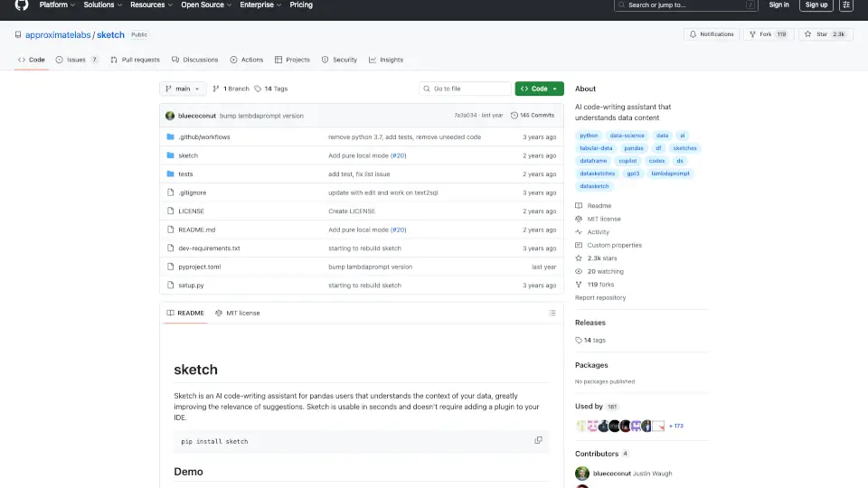Expand the green Code dropdown
The image size is (868, 488).
coord(539,89)
